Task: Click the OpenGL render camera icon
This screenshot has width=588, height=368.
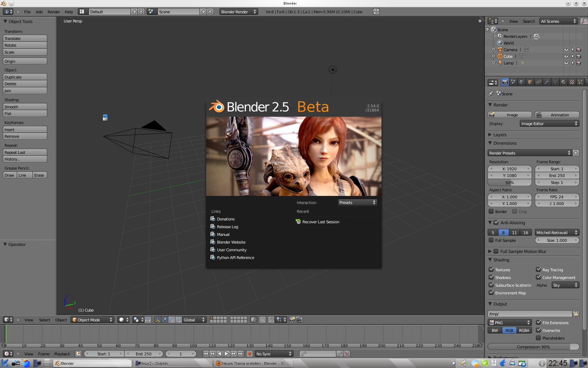Action: click(292, 320)
